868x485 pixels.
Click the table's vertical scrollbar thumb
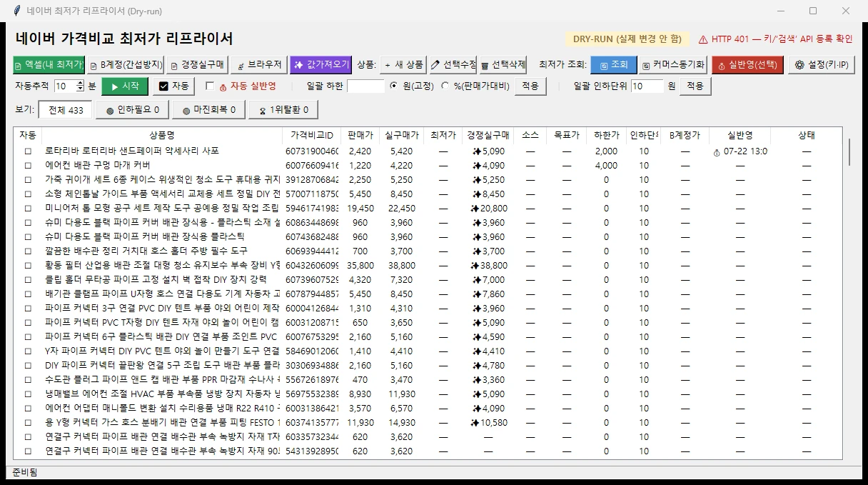(849, 152)
